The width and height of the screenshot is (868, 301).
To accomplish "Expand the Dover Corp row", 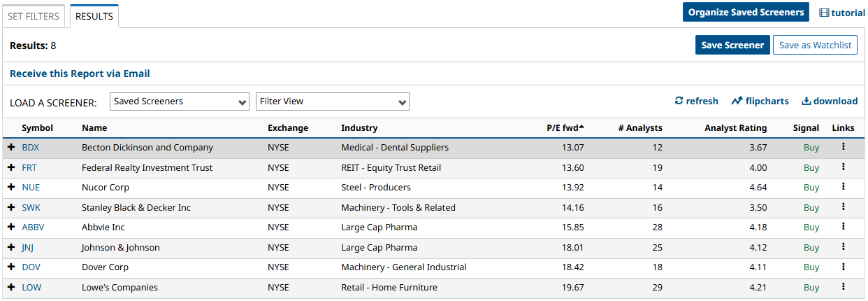I will coord(11,267).
